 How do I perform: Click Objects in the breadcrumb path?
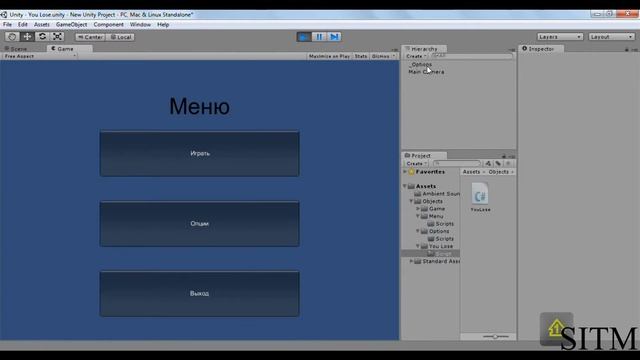pos(498,172)
